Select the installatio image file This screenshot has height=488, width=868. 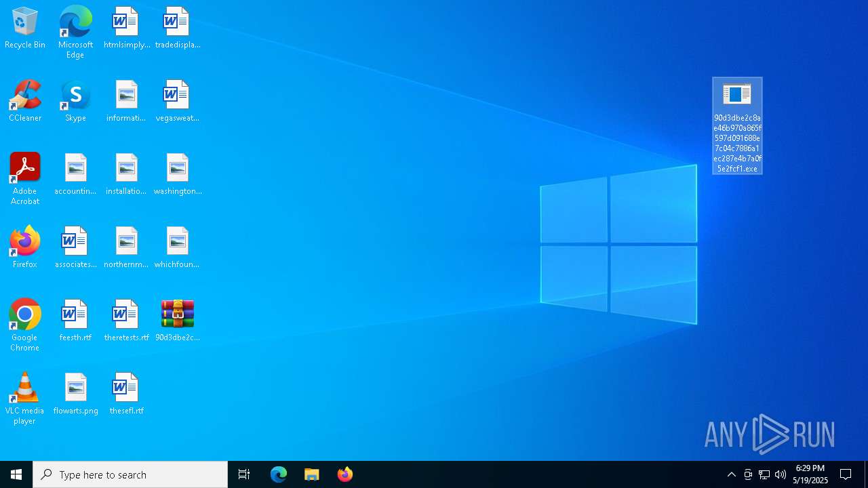click(x=126, y=175)
